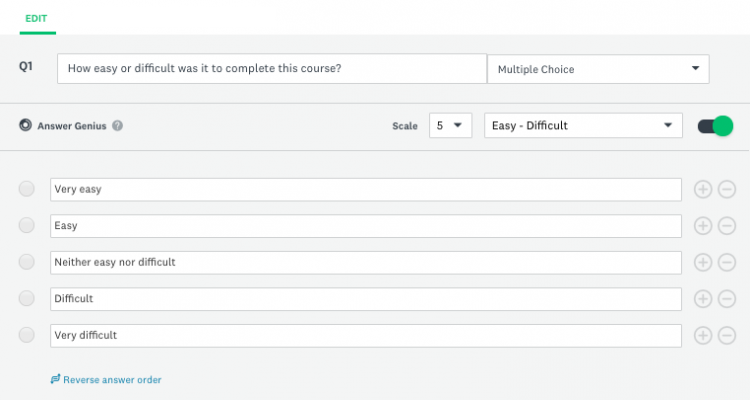Toggle the Answer Genius switch off
This screenshot has width=750, height=400.
(716, 126)
